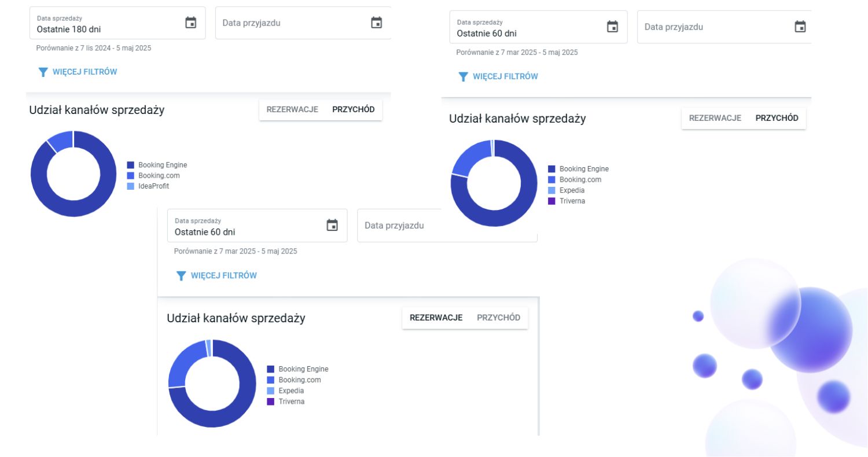Screen dimensions: 868x457
Task: Switch to PRZYCHÓD in the bottom panel
Action: [x=499, y=318]
